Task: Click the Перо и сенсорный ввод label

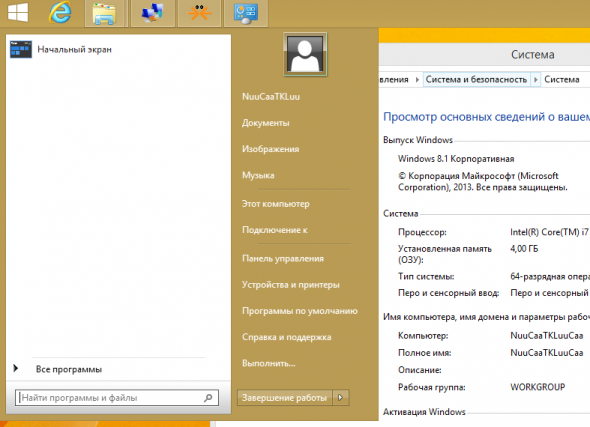Action: [x=449, y=293]
